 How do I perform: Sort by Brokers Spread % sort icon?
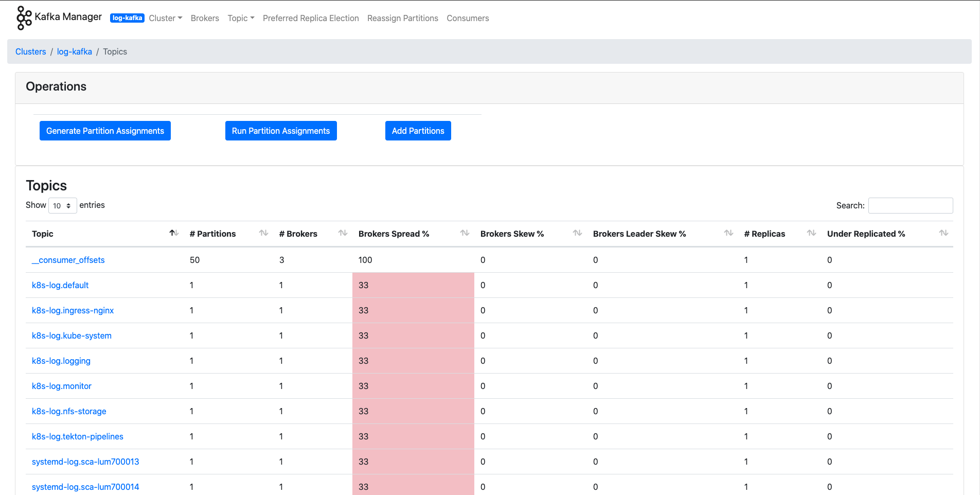(465, 233)
